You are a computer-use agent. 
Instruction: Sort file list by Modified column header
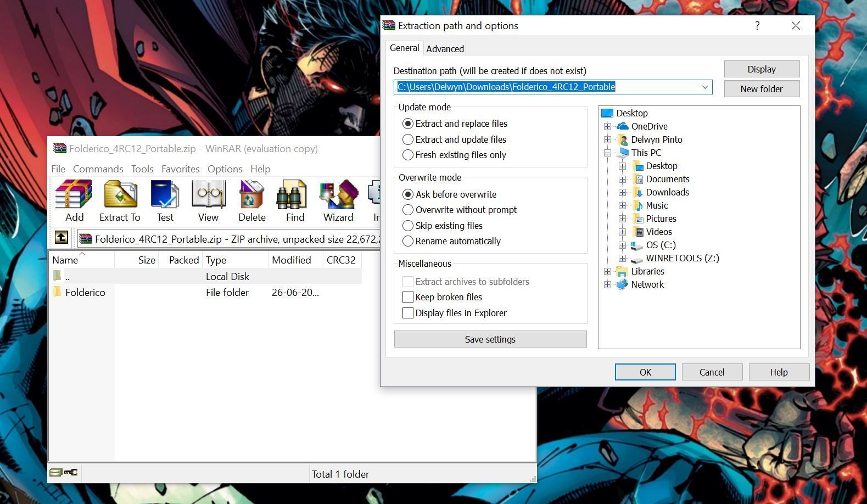[x=295, y=260]
